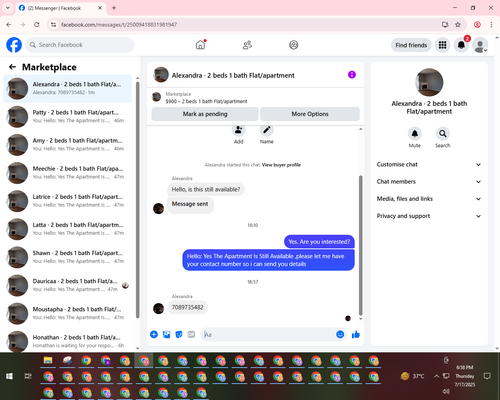Open emoji picker in message field

click(x=340, y=334)
